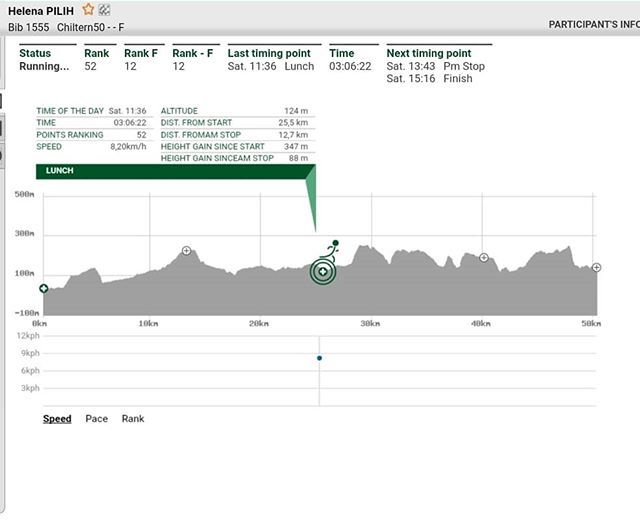Open the PARTICIPANT'S INFO panel
This screenshot has height=522, width=640.
coord(594,24)
